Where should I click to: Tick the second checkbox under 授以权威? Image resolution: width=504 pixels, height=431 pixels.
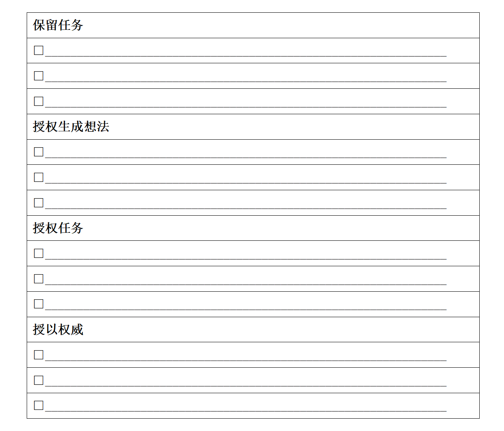click(x=39, y=380)
